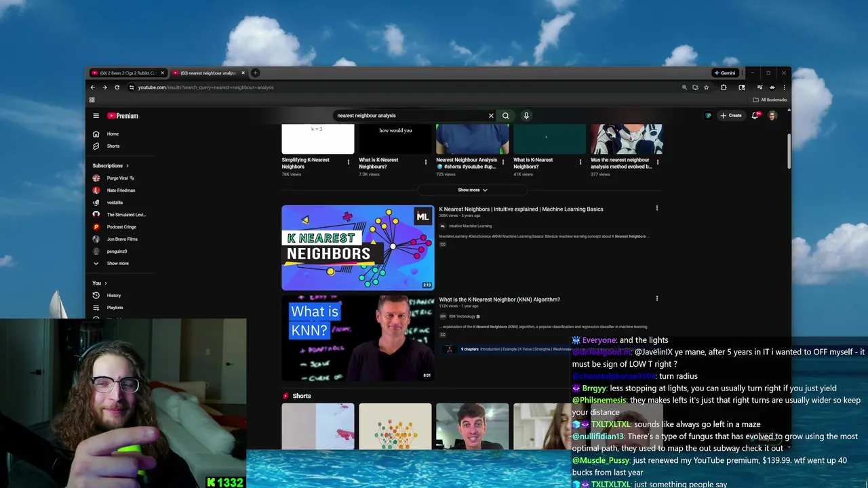Expand the You section chevron

(x=106, y=283)
